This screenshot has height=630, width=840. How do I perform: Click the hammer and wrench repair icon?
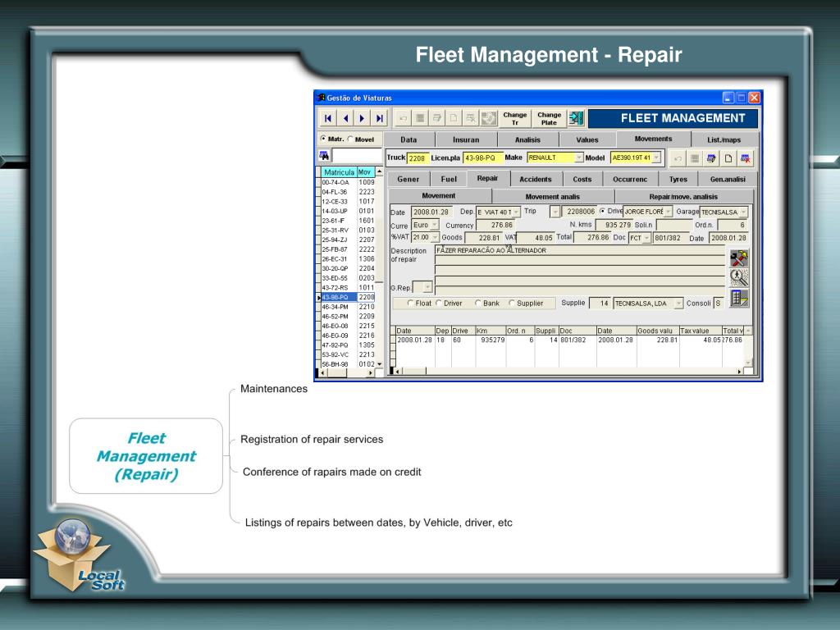[x=739, y=258]
